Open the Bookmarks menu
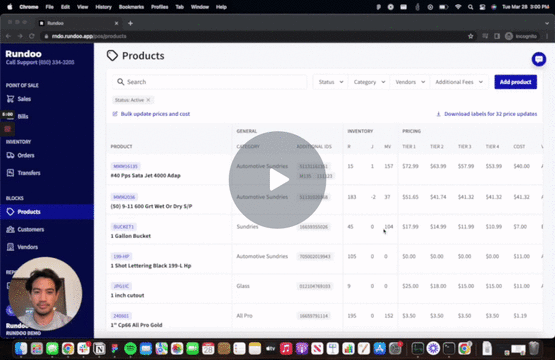The height and width of the screenshot is (360, 555). pos(131,7)
